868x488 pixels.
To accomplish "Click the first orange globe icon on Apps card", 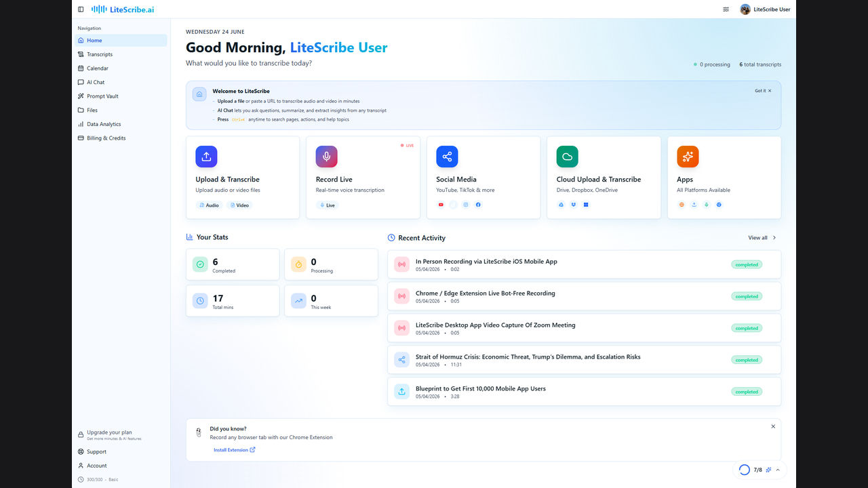I will (x=682, y=205).
